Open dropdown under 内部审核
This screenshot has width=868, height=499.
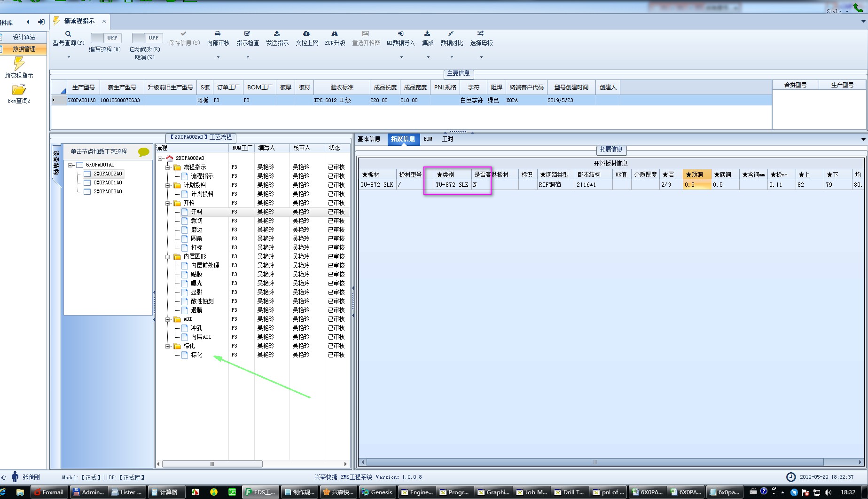[x=218, y=57]
